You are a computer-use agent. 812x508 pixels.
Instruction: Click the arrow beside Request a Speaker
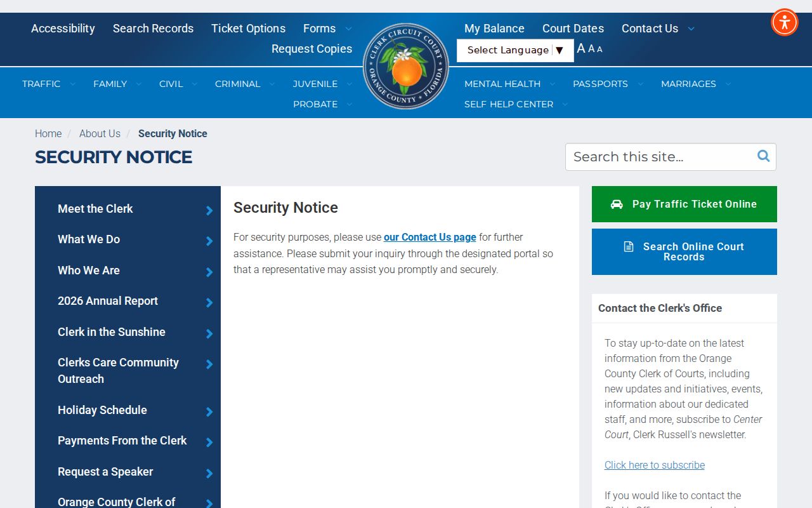(209, 473)
